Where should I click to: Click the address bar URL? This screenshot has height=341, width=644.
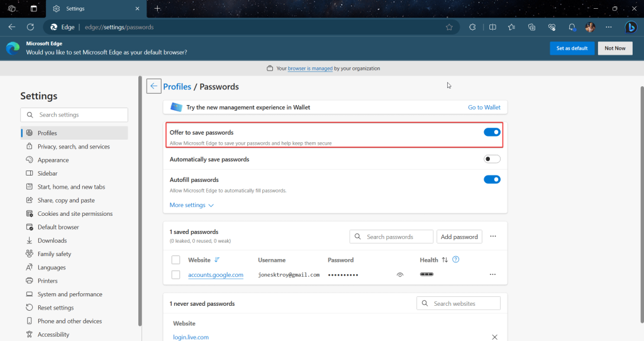(x=119, y=27)
